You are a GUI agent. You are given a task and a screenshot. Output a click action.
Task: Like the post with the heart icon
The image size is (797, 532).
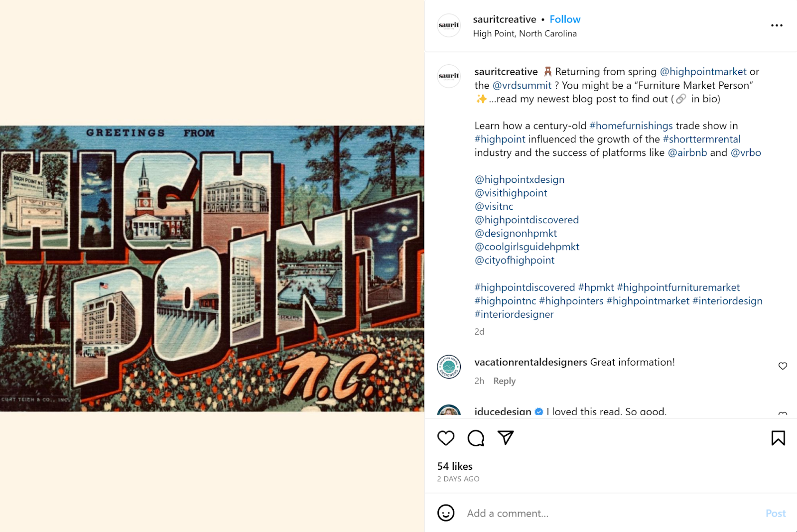pos(446,438)
